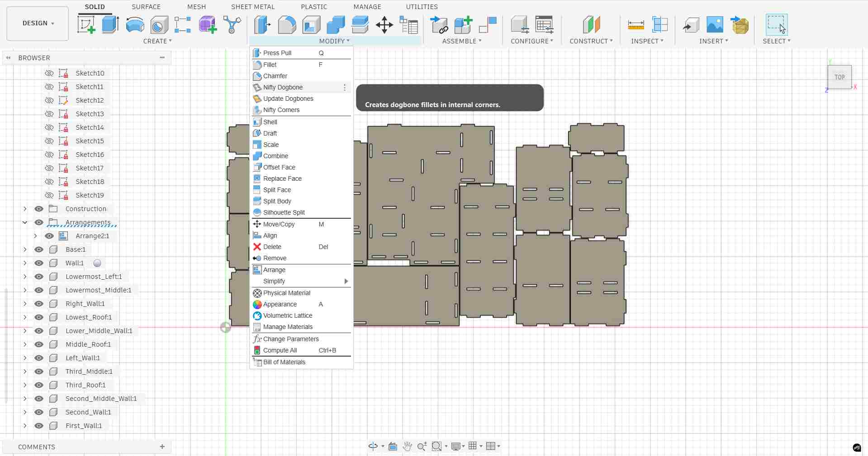
Task: Choose Shell from the Modify menu
Action: click(x=270, y=122)
